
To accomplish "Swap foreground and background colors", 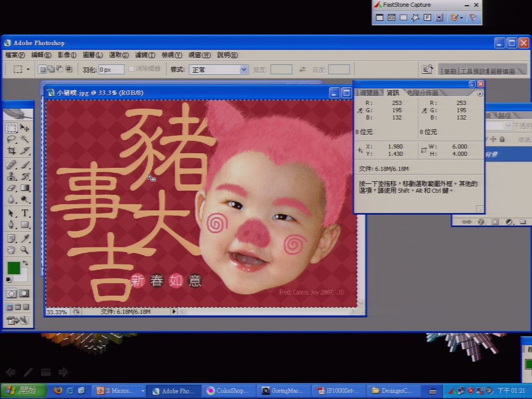I will (25, 263).
